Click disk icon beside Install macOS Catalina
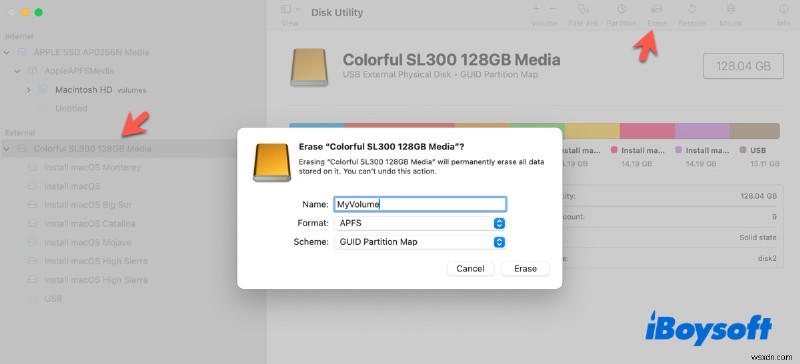This screenshot has height=364, width=800. pyautogui.click(x=33, y=224)
